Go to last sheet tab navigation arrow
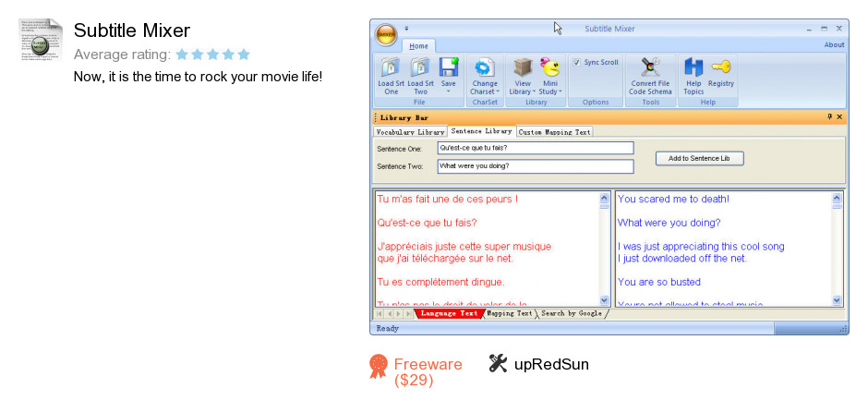Screen dimensions: 868x413 click(x=408, y=314)
